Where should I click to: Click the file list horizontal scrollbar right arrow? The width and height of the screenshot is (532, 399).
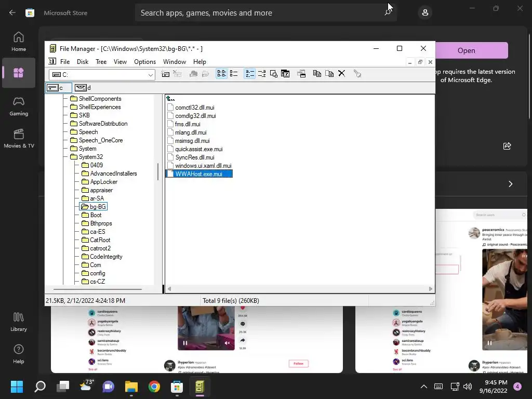431,289
